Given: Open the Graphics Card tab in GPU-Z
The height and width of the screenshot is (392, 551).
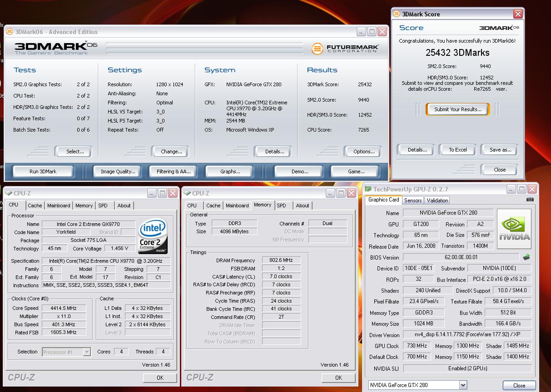Looking at the screenshot, I should (384, 200).
